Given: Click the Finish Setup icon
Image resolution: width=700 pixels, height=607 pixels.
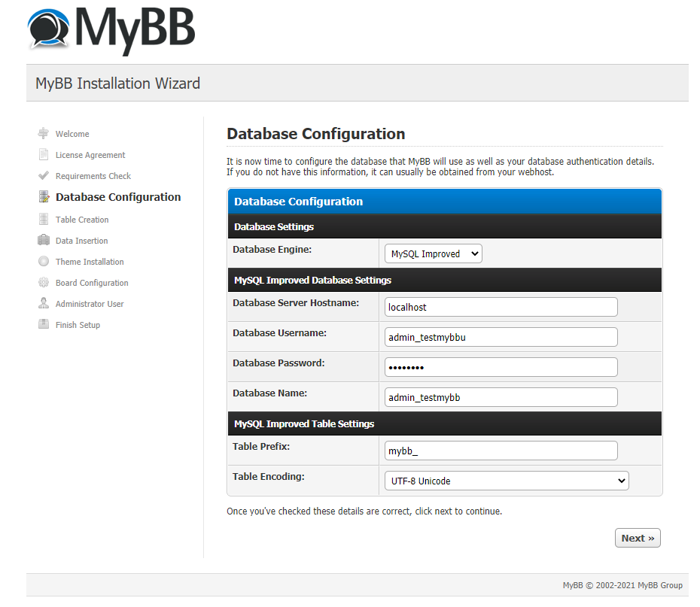Looking at the screenshot, I should pyautogui.click(x=44, y=323).
